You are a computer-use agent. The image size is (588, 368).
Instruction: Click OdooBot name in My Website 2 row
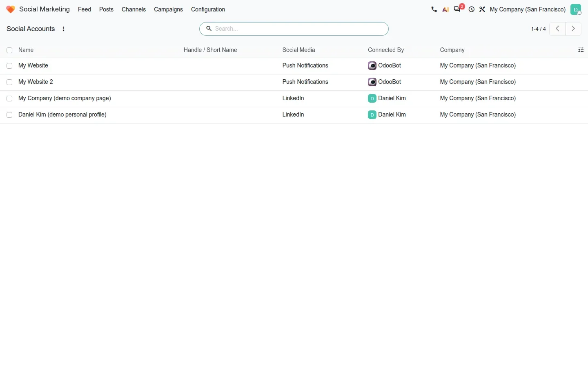tap(390, 82)
